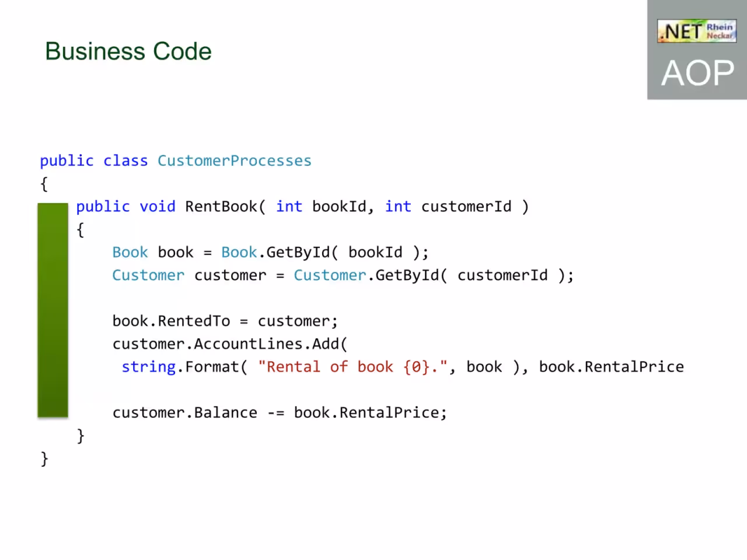Click the RentBook method name
The image size is (747, 560).
[x=221, y=206]
